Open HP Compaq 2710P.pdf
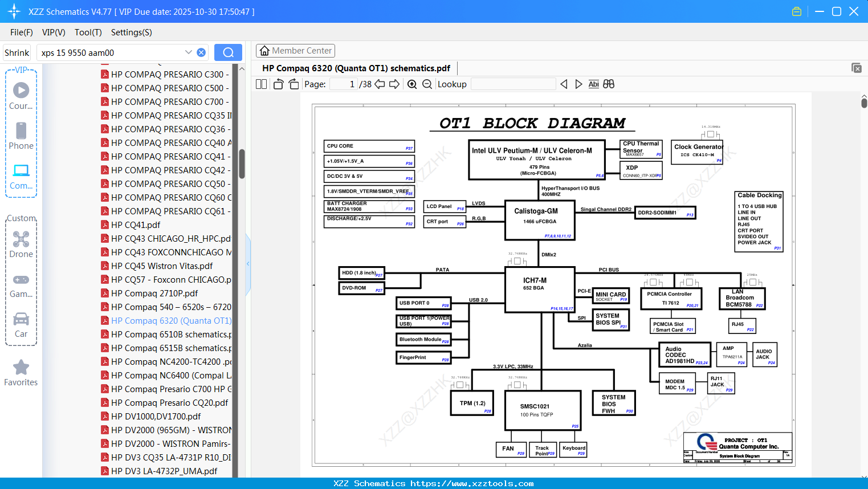868x489 pixels. [149, 293]
